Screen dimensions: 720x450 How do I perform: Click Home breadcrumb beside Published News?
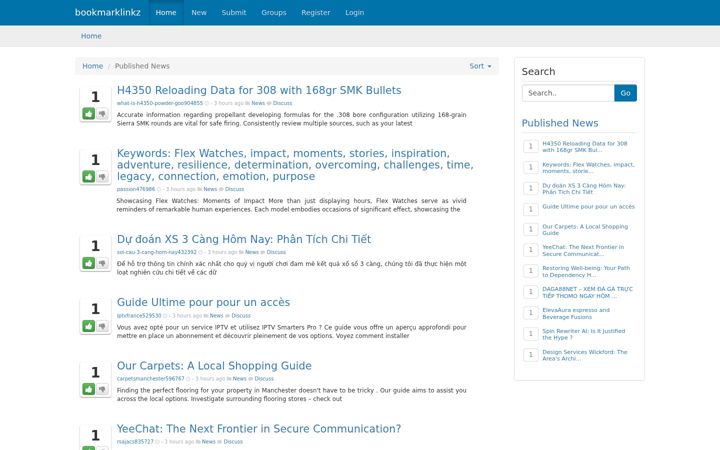tap(92, 66)
